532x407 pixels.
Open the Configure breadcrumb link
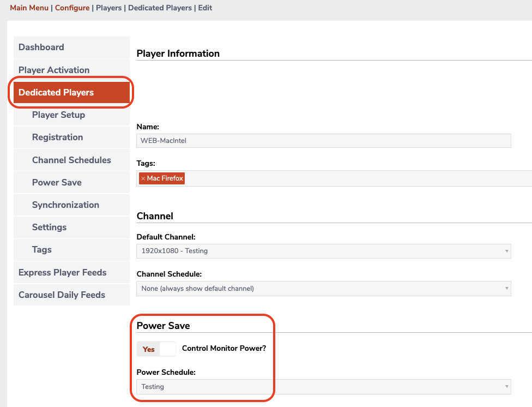tap(72, 8)
